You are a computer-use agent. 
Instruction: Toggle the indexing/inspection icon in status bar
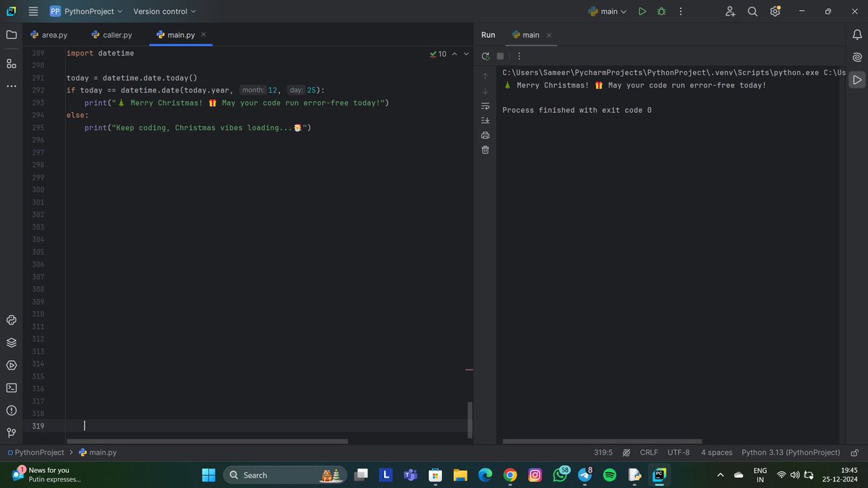tap(626, 453)
